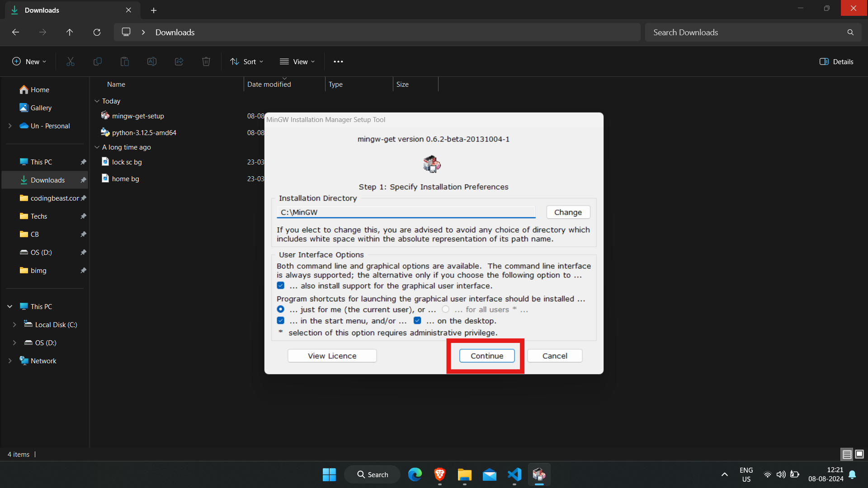
Task: Expand the Network tree node
Action: click(x=10, y=361)
